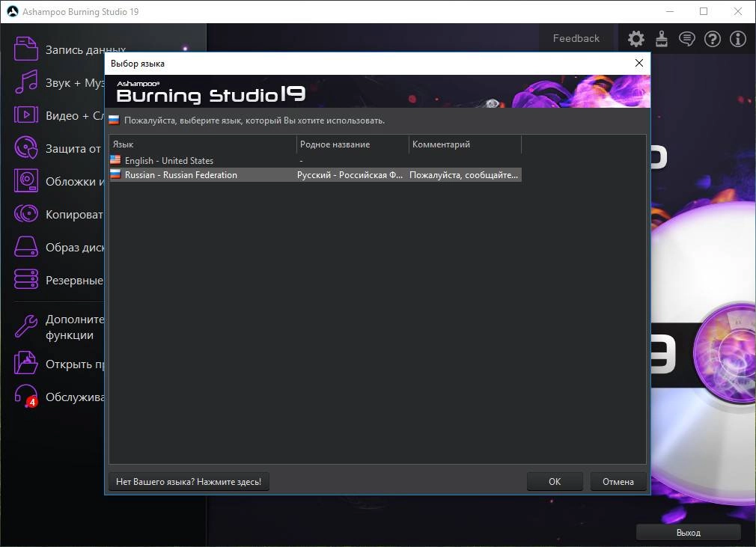Click the Выход button

point(688,533)
